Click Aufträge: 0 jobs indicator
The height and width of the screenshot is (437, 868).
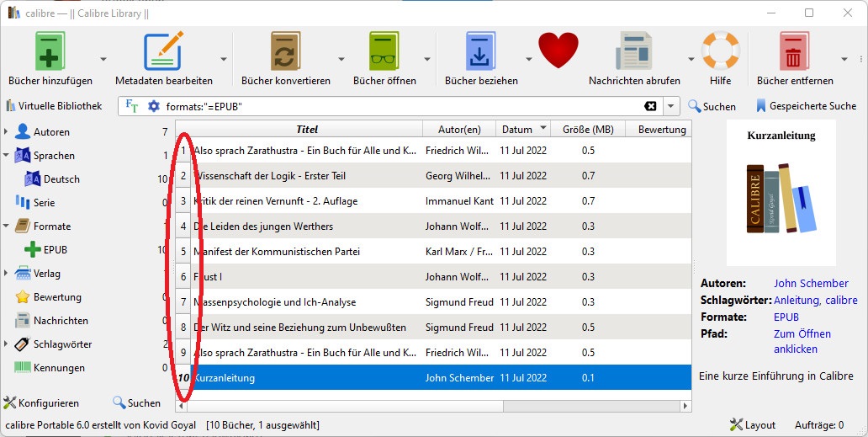(x=819, y=425)
